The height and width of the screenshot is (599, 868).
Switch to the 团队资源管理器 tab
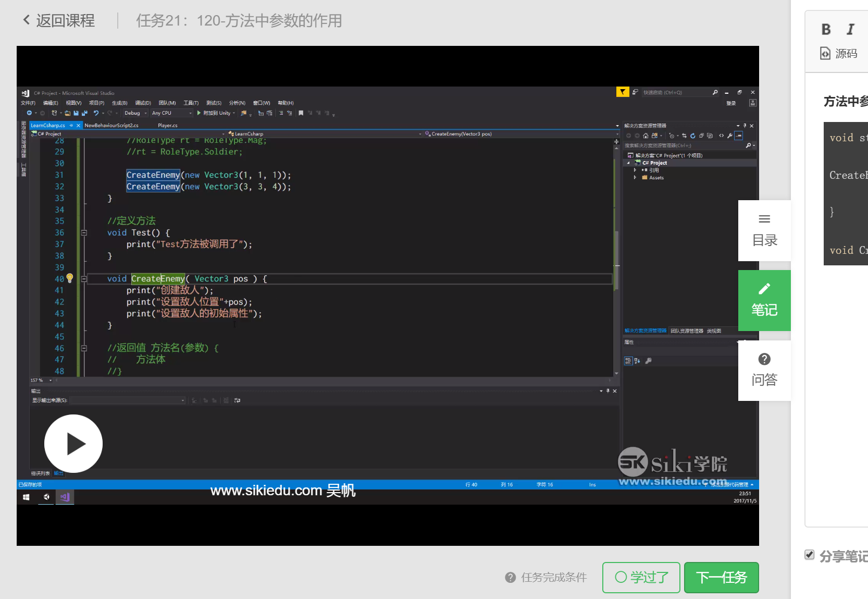click(x=687, y=331)
